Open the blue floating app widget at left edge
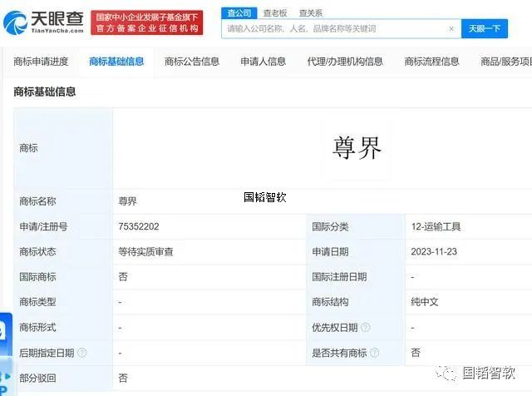This screenshot has height=396, width=532. tap(6, 354)
